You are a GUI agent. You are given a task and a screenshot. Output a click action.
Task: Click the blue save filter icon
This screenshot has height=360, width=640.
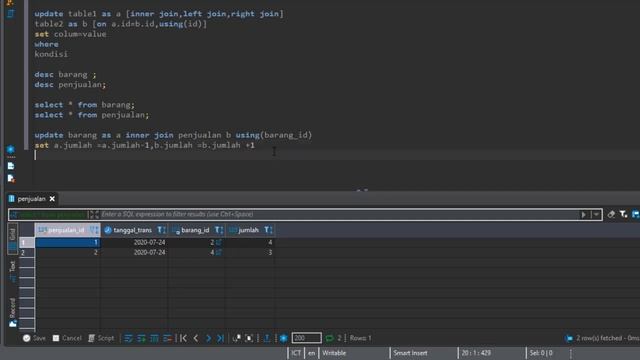[x=636, y=214]
